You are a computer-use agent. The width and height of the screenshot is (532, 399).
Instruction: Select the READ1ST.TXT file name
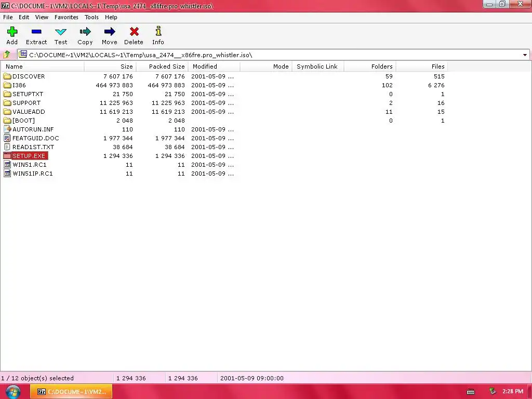(x=33, y=147)
